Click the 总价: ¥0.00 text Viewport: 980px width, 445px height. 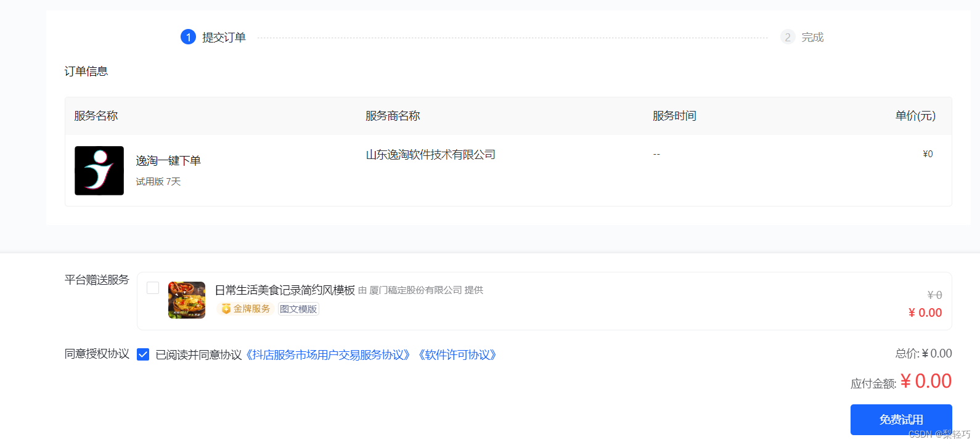(923, 354)
